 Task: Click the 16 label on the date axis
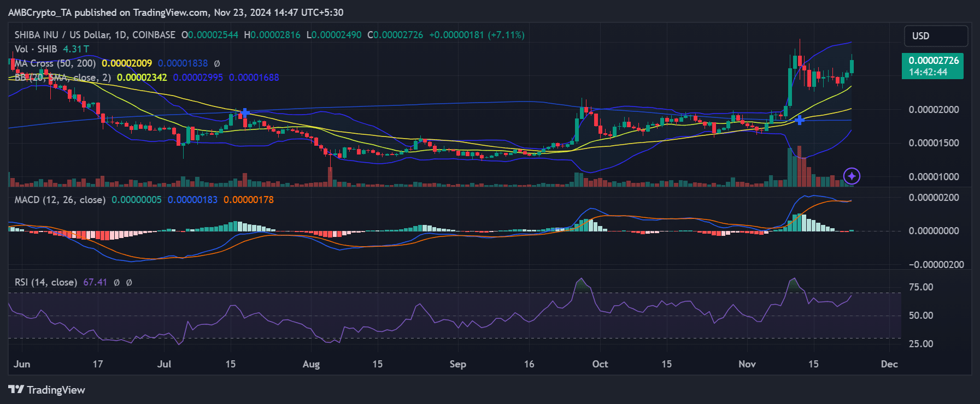pos(529,364)
